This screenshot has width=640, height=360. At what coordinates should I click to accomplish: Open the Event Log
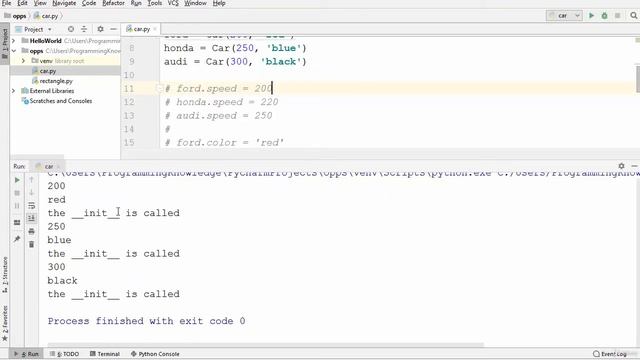point(610,354)
